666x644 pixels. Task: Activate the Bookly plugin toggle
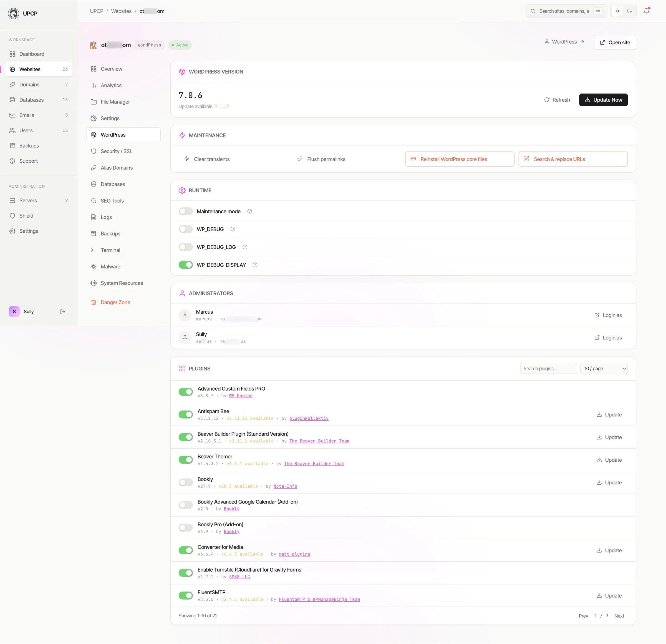[x=186, y=482]
